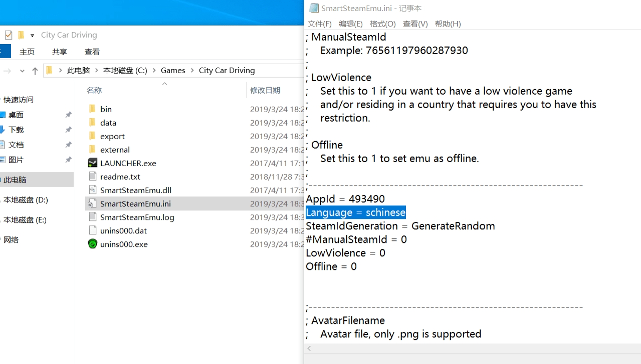Click the pin icon beside 图片
The width and height of the screenshot is (641, 364).
[x=68, y=160]
